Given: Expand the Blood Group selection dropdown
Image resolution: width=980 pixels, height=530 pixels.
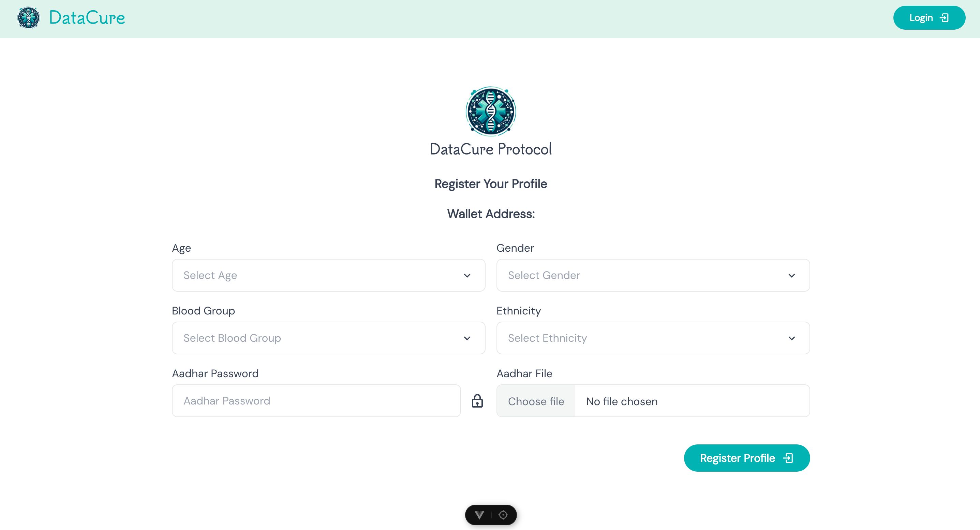Looking at the screenshot, I should 328,337.
